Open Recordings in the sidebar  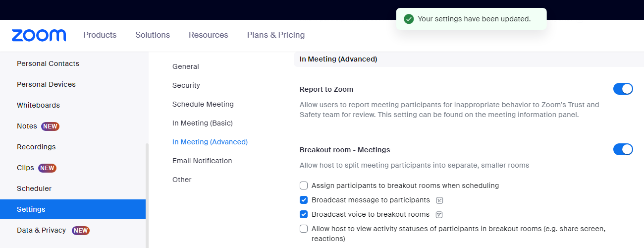pyautogui.click(x=36, y=147)
